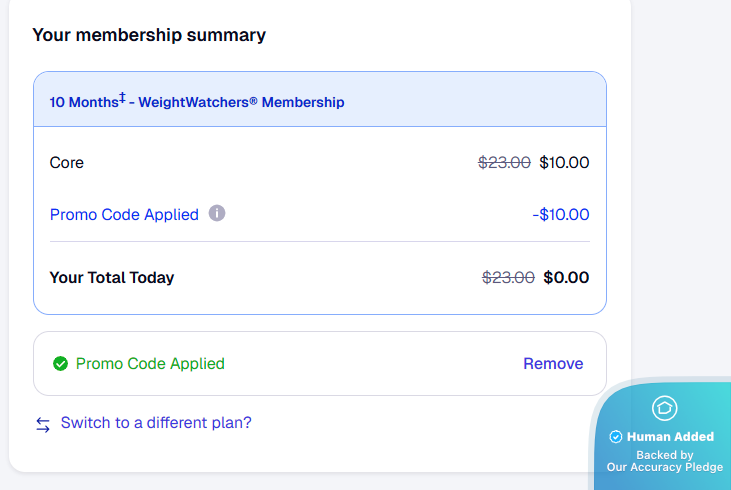Remove the applied promo code
This screenshot has height=490, width=731.
(x=553, y=364)
